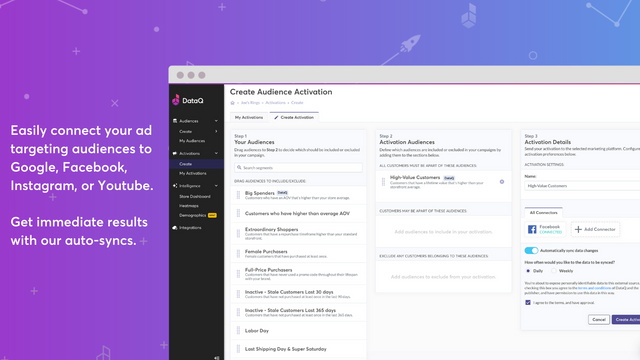Click the include audiences drop zone
This screenshot has width=640, height=360.
pyautogui.click(x=443, y=231)
